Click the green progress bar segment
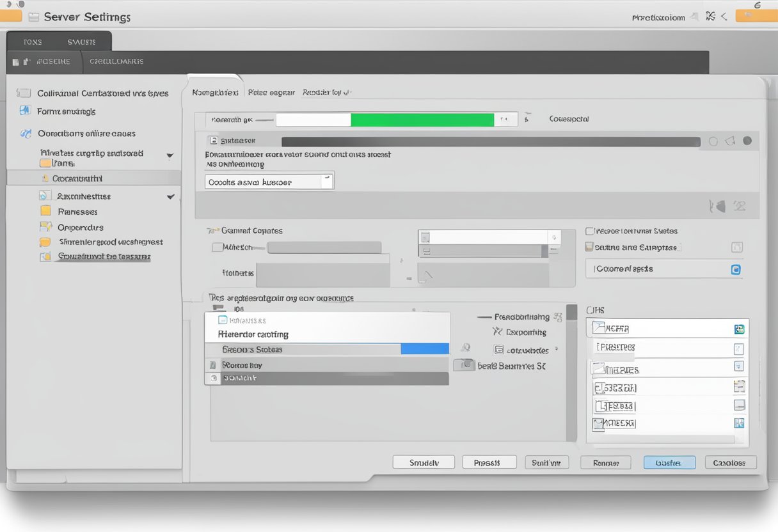The image size is (778, 532). tap(422, 120)
